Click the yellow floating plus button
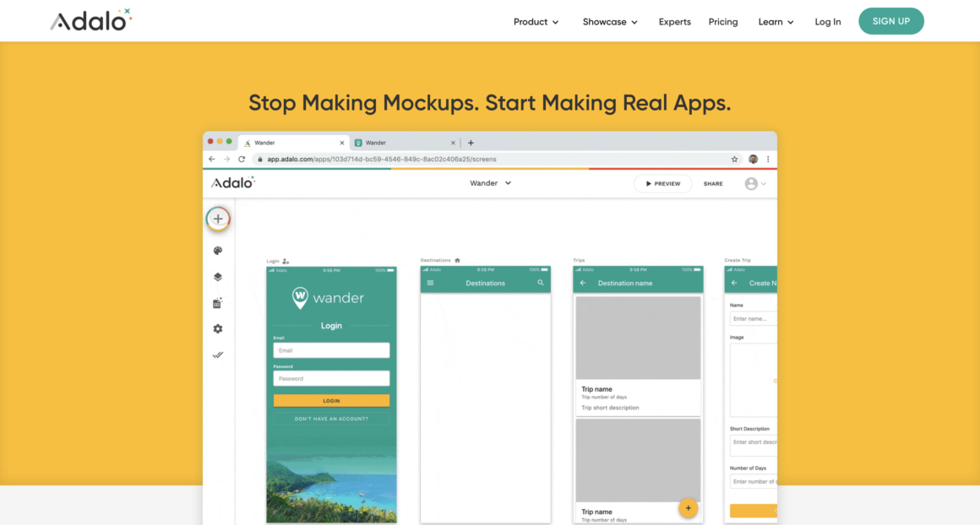The image size is (980, 525). 689,508
